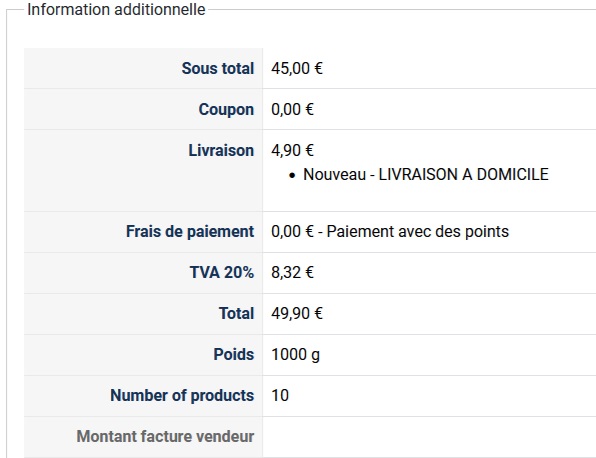Click the Sous total label
This screenshot has width=596, height=458.
[217, 68]
